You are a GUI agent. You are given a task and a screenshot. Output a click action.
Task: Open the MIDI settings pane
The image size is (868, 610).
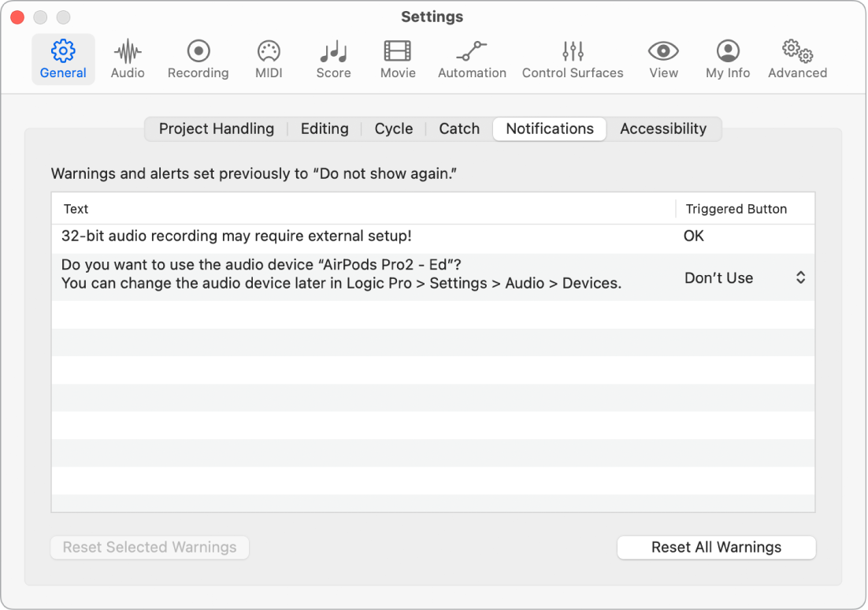coord(269,59)
